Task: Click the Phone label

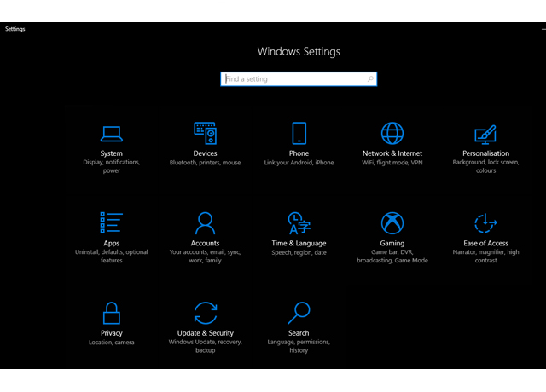Action: 299,153
